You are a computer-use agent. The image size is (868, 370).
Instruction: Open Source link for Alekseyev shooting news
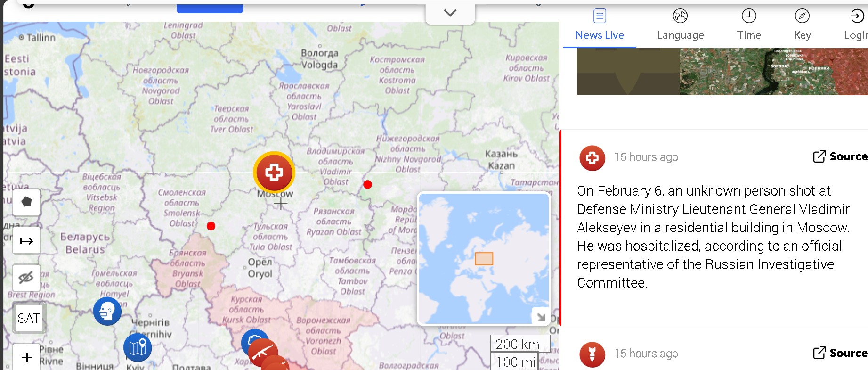pyautogui.click(x=840, y=156)
